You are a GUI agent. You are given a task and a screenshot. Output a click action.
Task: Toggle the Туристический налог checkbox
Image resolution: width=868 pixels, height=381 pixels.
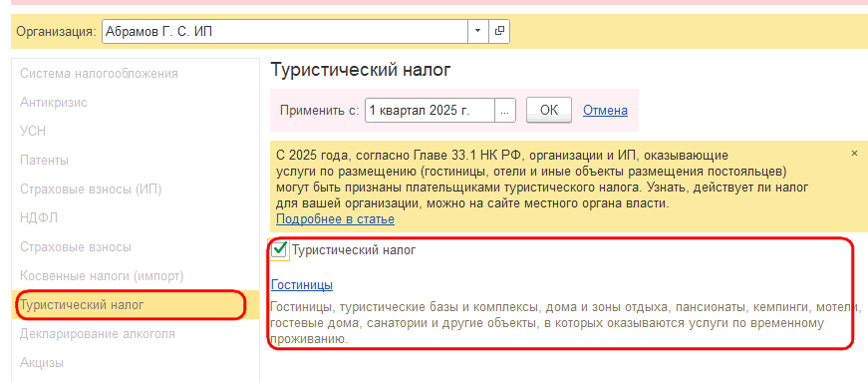(x=279, y=249)
